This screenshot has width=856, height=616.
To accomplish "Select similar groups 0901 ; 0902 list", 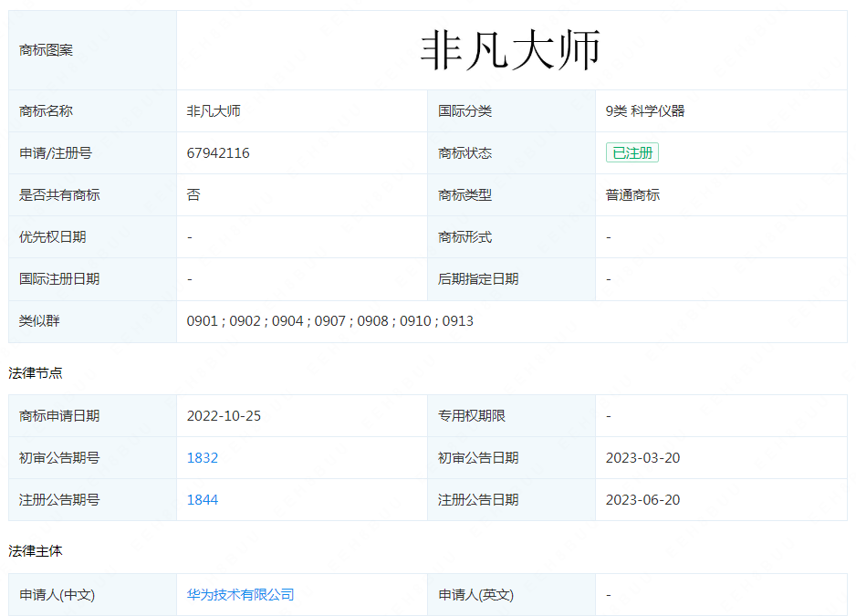I will (329, 321).
